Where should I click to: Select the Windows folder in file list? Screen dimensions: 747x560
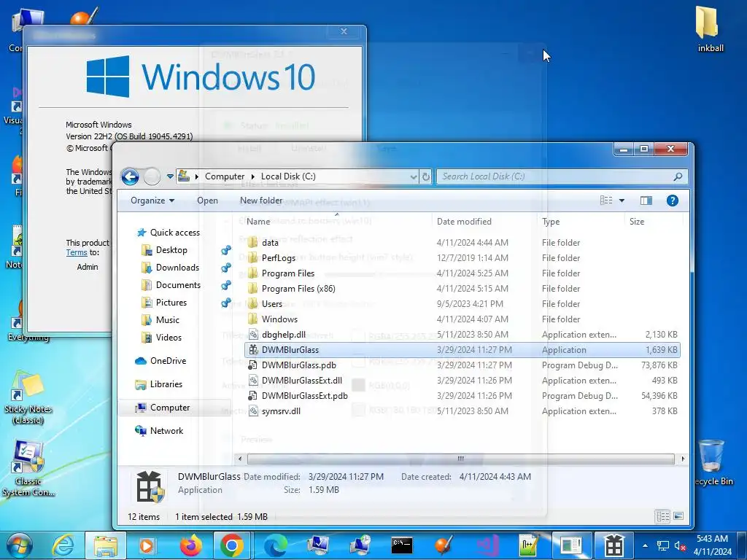(x=279, y=319)
